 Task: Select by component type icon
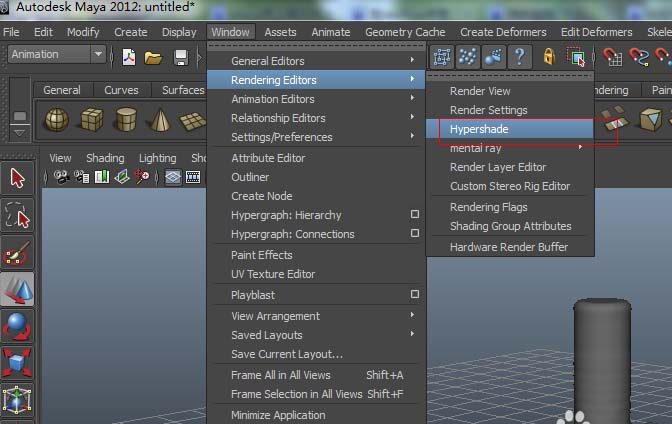point(468,57)
